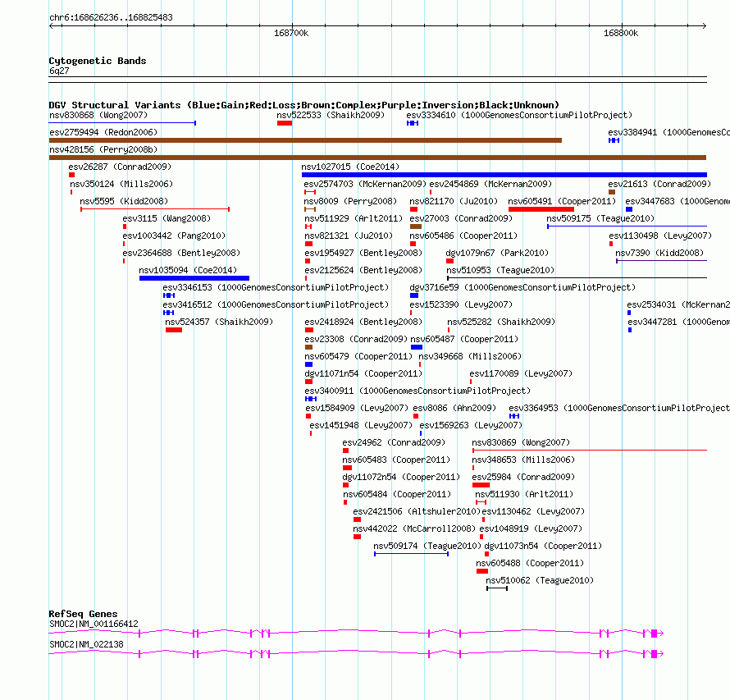The width and height of the screenshot is (730, 700).
Task: Open dgv1079n67 (Park2010) variant
Action: [497, 253]
